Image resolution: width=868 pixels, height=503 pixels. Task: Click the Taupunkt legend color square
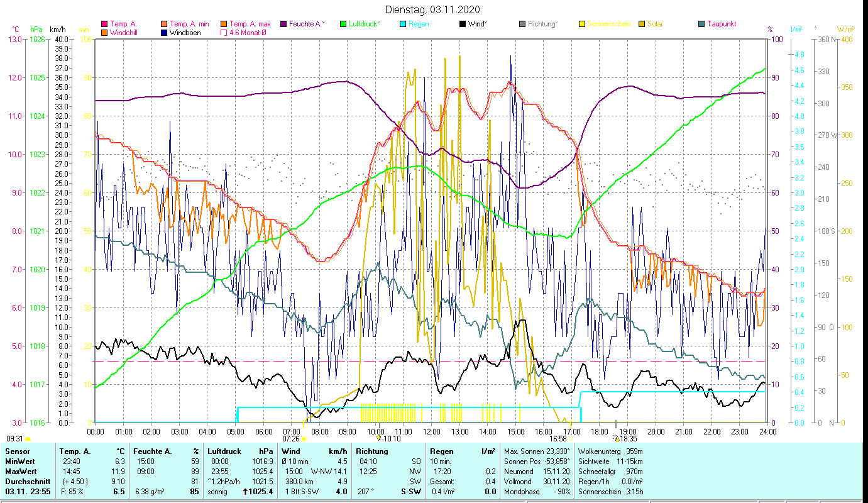click(x=701, y=25)
